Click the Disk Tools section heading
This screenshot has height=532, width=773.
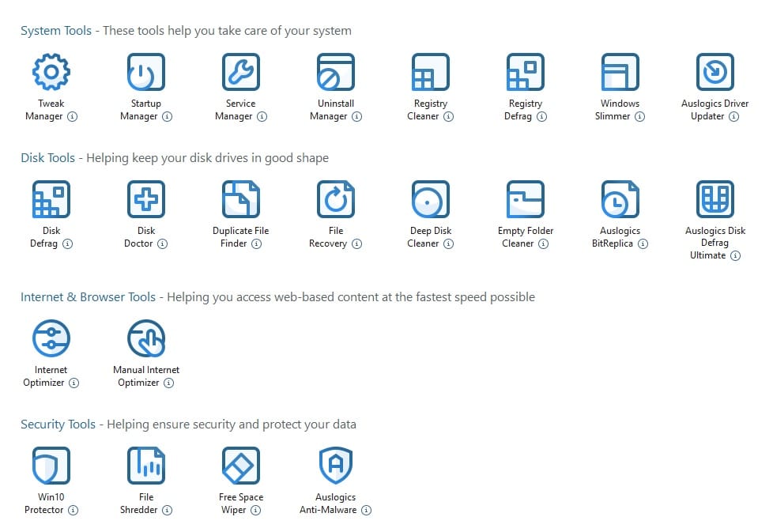coord(48,158)
